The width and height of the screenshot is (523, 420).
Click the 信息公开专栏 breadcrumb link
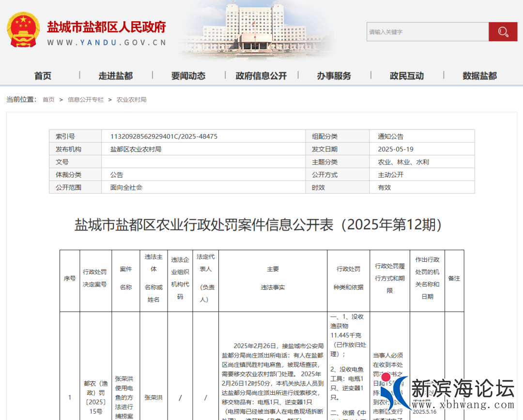coord(86,100)
